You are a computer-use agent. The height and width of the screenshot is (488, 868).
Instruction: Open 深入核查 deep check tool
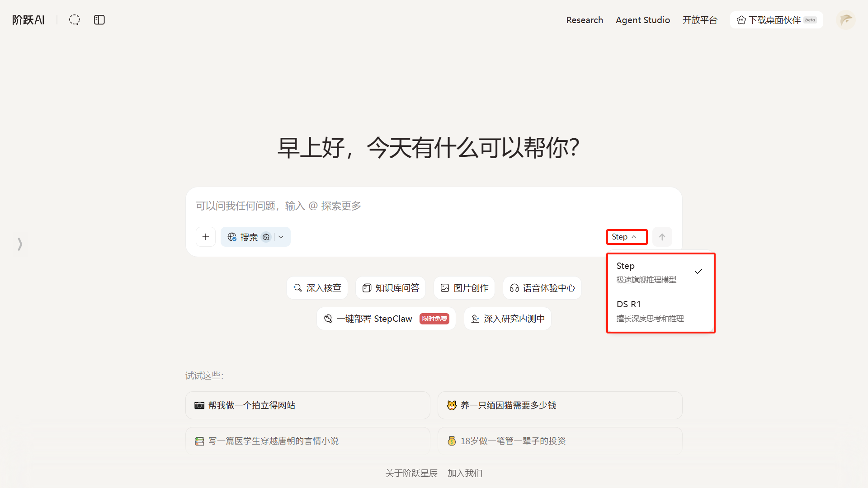317,288
